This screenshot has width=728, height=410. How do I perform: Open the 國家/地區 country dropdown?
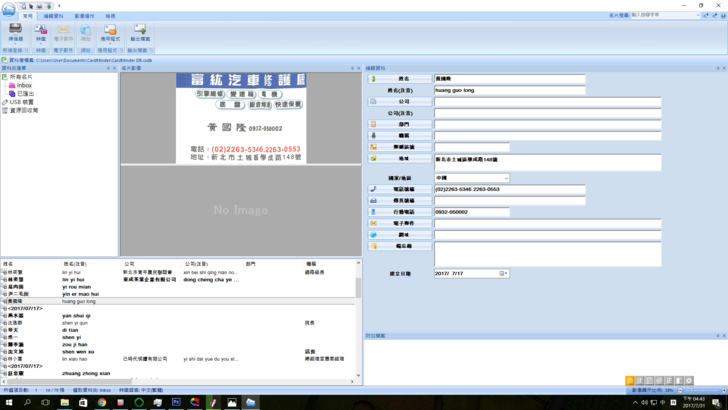tap(505, 178)
